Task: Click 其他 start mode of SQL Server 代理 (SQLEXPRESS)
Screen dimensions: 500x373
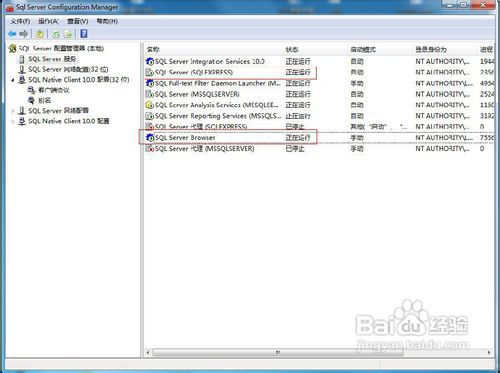Action: (x=378, y=127)
